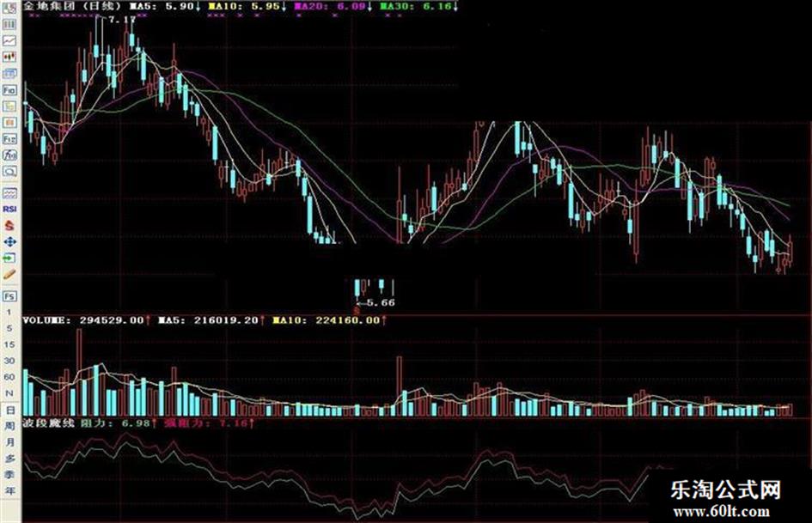The height and width of the screenshot is (523, 812).
Task: Click the green arrow import icon
Action: 9,258
